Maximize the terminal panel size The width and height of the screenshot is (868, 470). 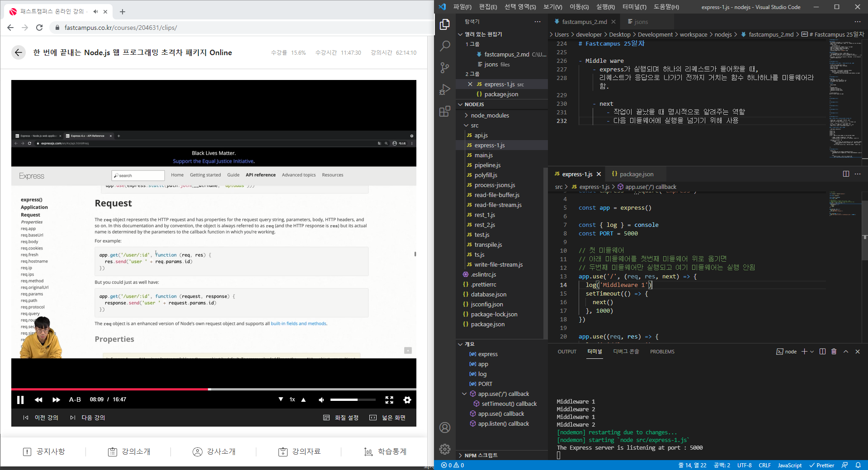coord(846,352)
